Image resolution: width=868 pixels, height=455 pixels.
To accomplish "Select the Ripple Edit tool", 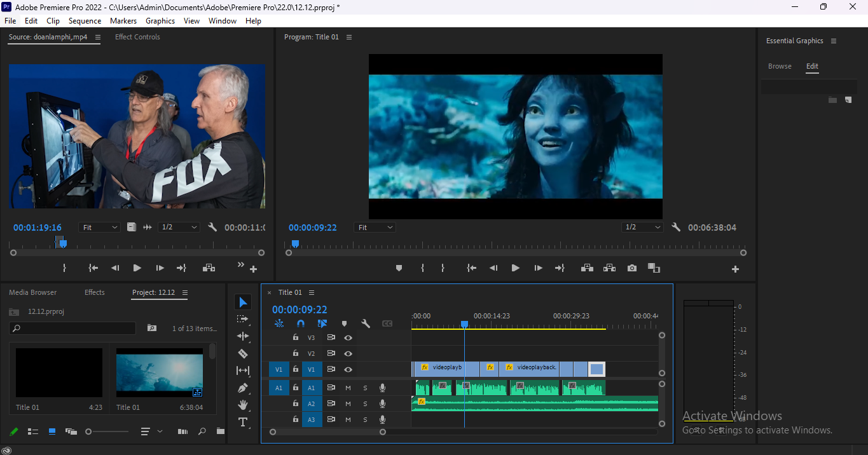I will [x=243, y=336].
